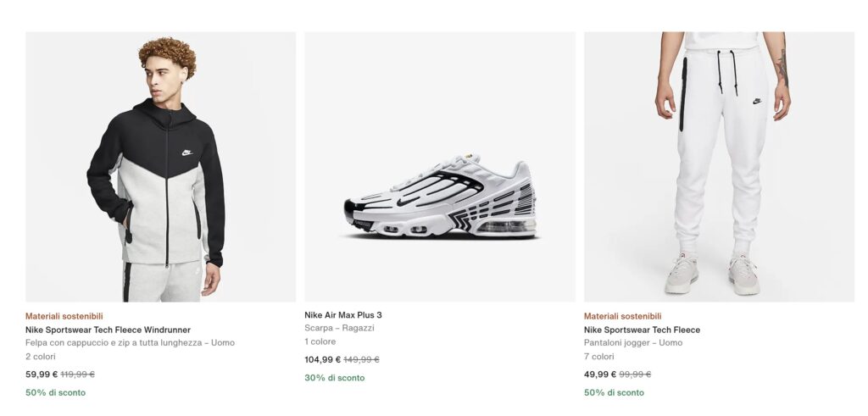Click the Nike Air Max Plus 3 shoe image

point(439,167)
